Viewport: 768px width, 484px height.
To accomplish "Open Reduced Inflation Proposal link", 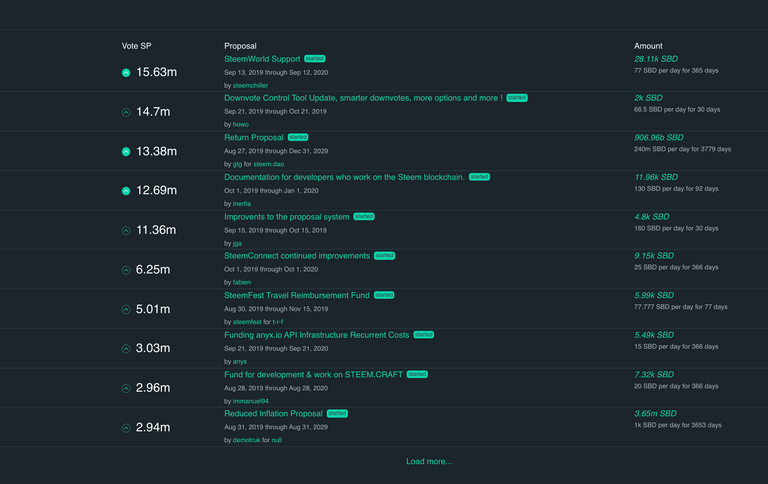I will point(273,413).
